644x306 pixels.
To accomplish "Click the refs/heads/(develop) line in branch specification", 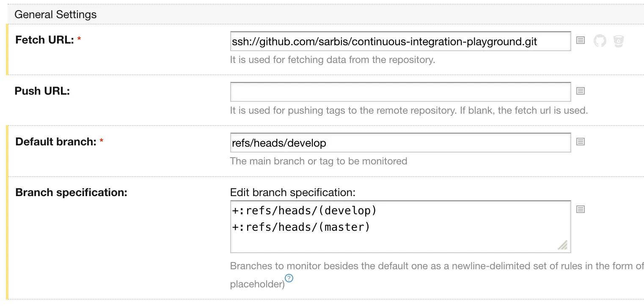I will (304, 210).
